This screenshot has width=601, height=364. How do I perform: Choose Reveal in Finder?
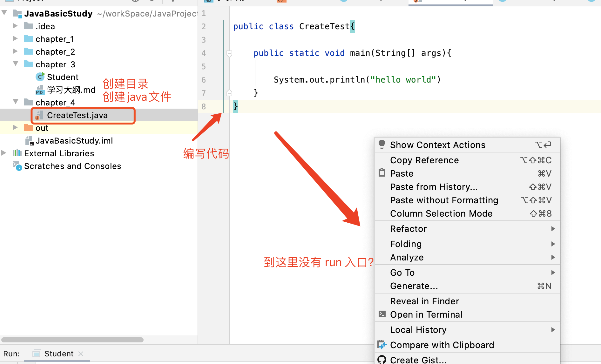tap(467, 301)
